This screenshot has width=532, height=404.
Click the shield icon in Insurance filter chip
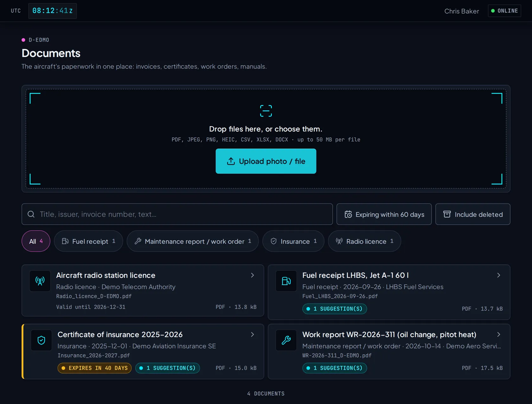tap(274, 241)
